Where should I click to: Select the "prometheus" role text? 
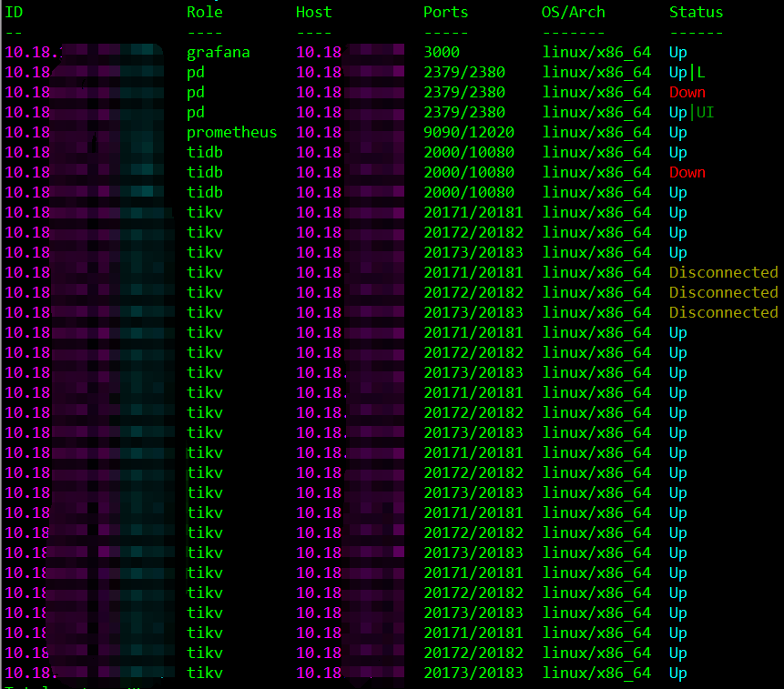click(x=231, y=132)
